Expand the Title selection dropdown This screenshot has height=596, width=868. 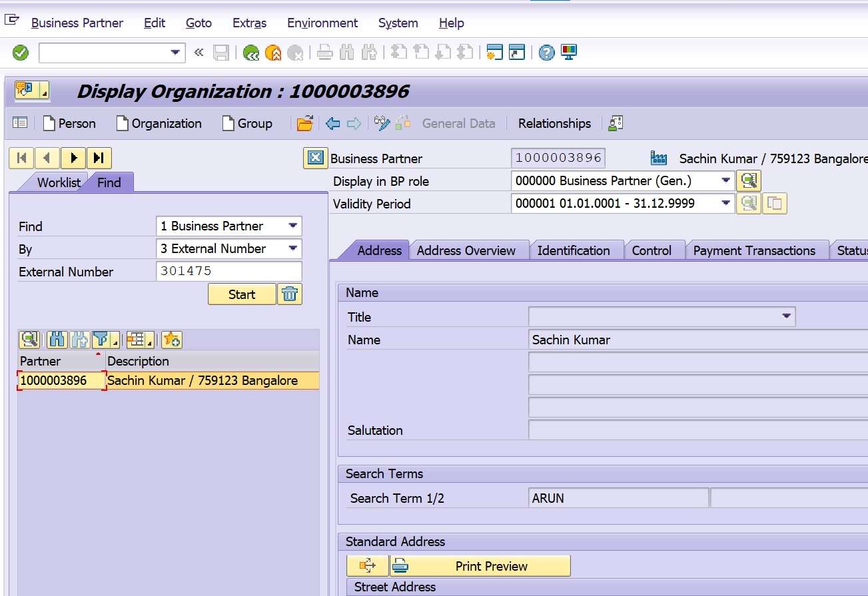pos(786,316)
